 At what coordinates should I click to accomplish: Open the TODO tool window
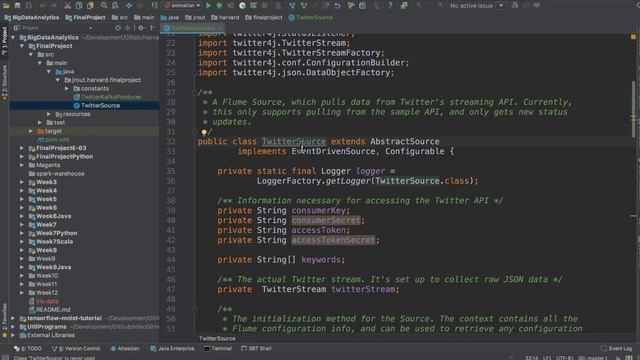pyautogui.click(x=28, y=349)
